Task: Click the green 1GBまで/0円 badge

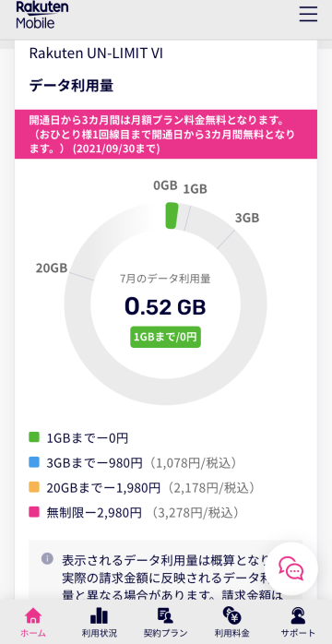Action: (165, 337)
